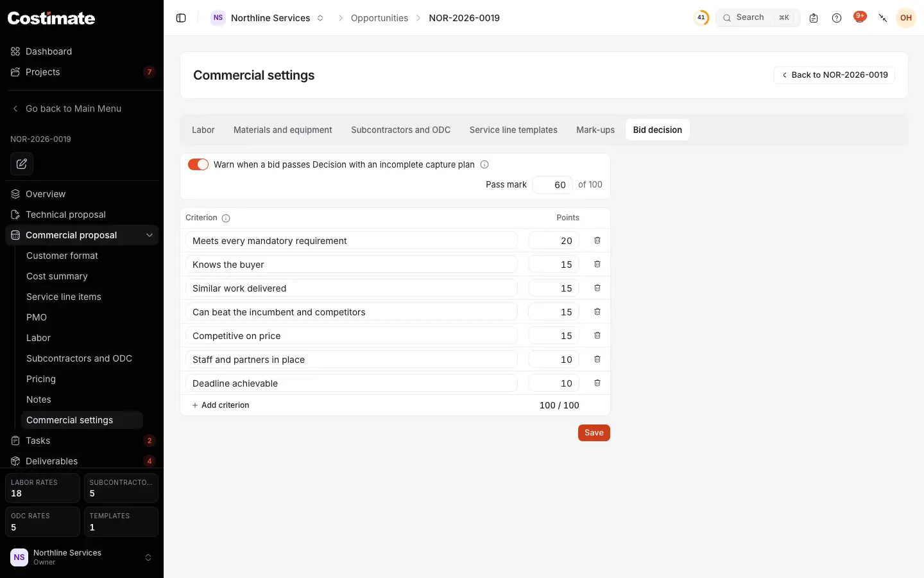The height and width of the screenshot is (578, 924).
Task: Delete the Competitive on price criterion
Action: pos(597,335)
